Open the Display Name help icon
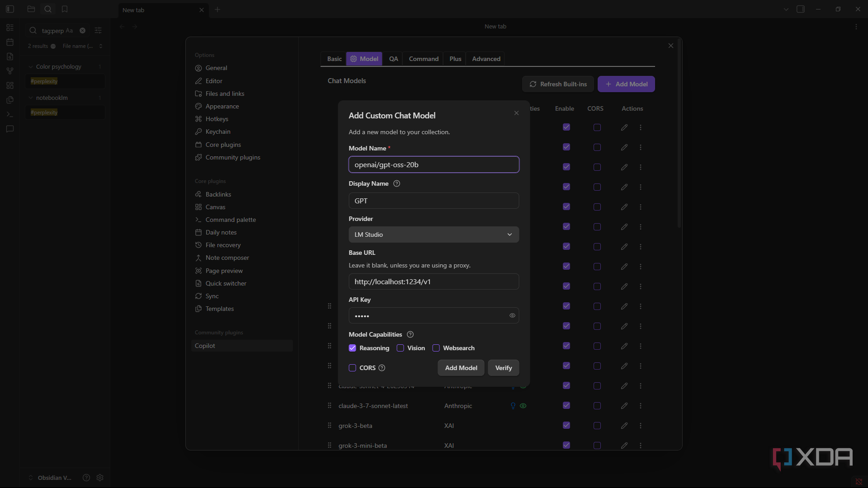The width and height of the screenshot is (868, 488). [x=396, y=183]
